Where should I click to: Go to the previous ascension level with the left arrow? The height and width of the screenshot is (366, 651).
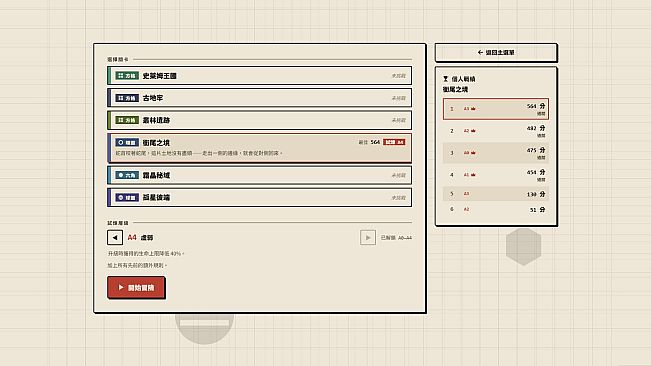tap(115, 237)
